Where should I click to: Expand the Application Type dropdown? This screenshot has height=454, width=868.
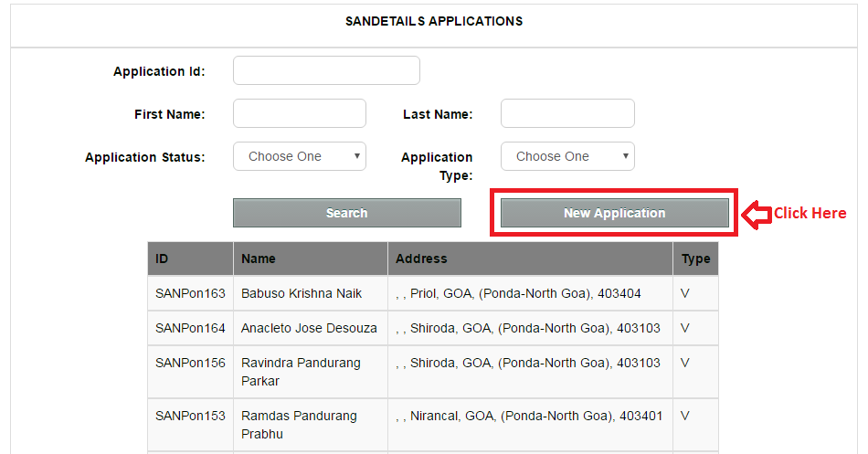coord(567,156)
